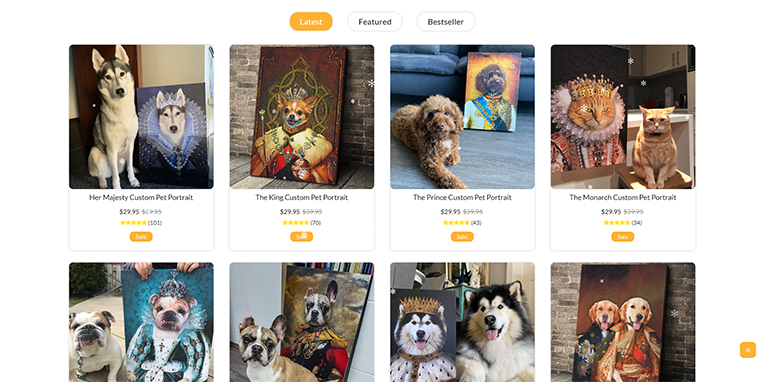This screenshot has height=389, width=764.
Task: Click star rating of The Prince portrait
Action: click(456, 223)
